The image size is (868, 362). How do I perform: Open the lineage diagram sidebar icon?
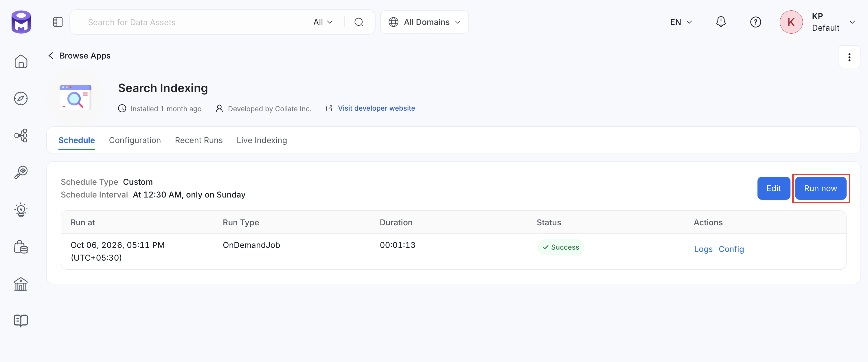pos(21,136)
